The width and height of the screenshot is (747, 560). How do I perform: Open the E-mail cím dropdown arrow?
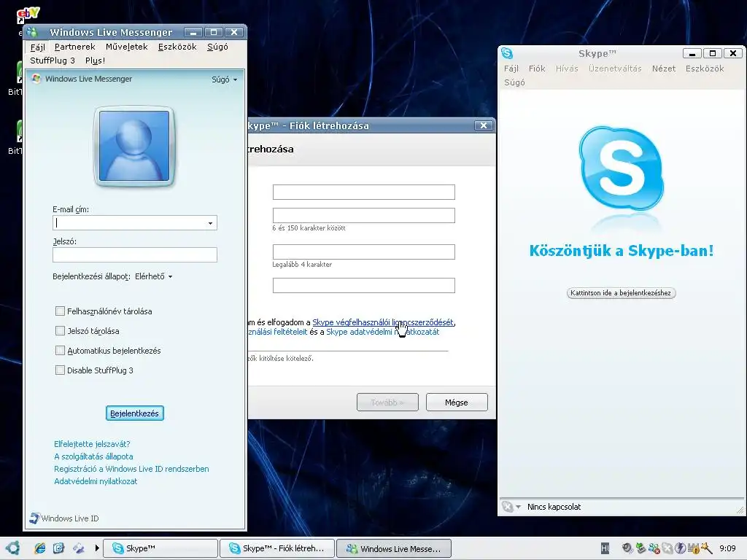click(211, 223)
